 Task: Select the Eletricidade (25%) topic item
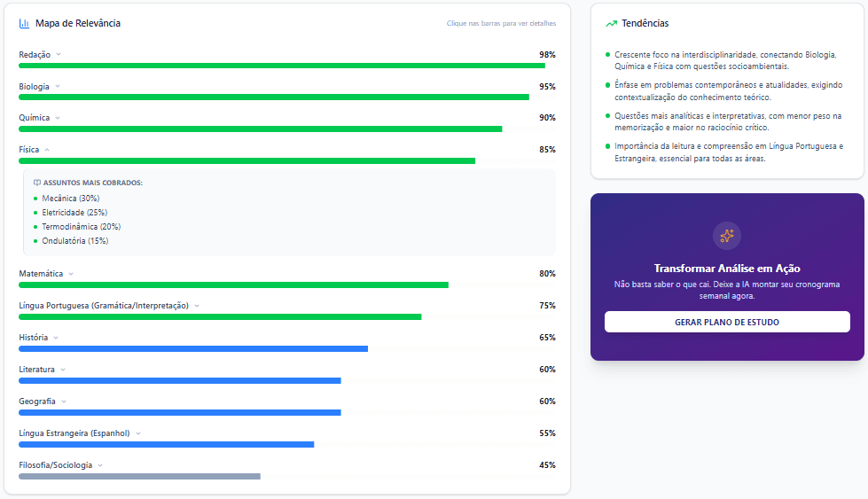pos(74,213)
